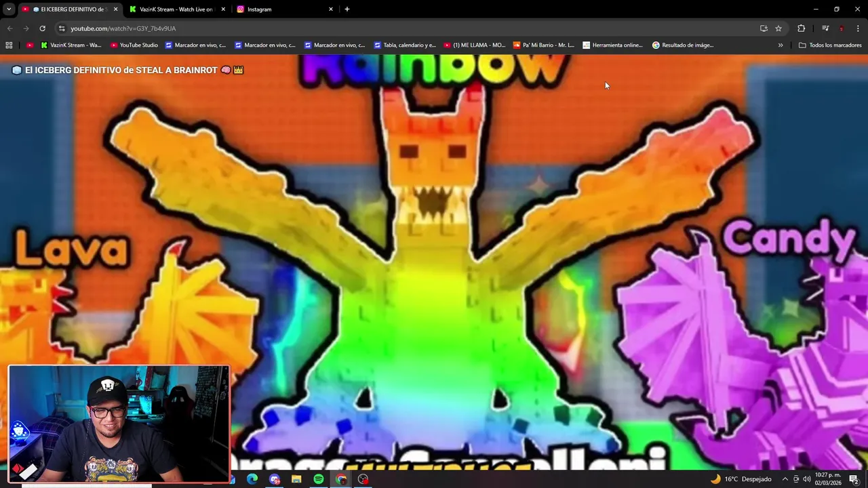Reload the YouTube page

pos(42,28)
